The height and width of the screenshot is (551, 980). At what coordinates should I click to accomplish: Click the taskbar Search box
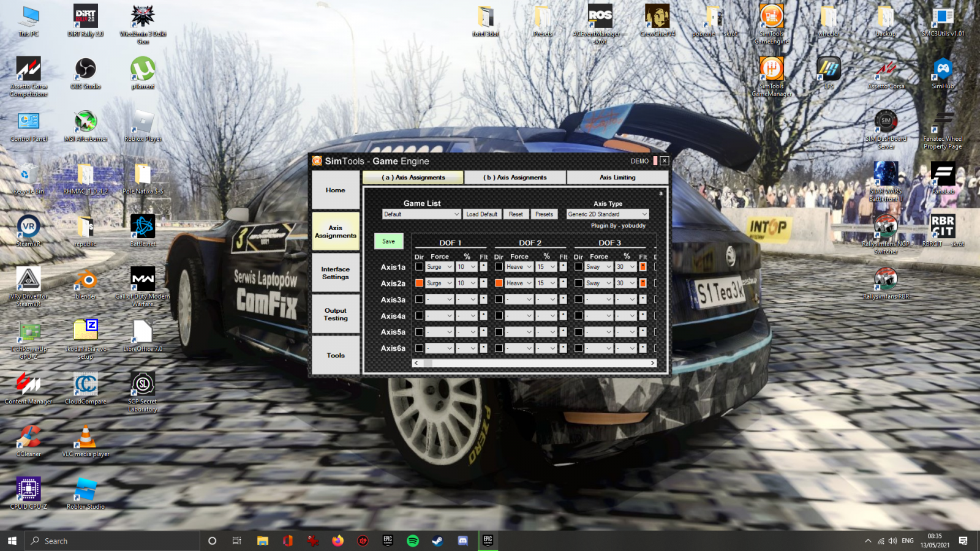[x=113, y=541]
